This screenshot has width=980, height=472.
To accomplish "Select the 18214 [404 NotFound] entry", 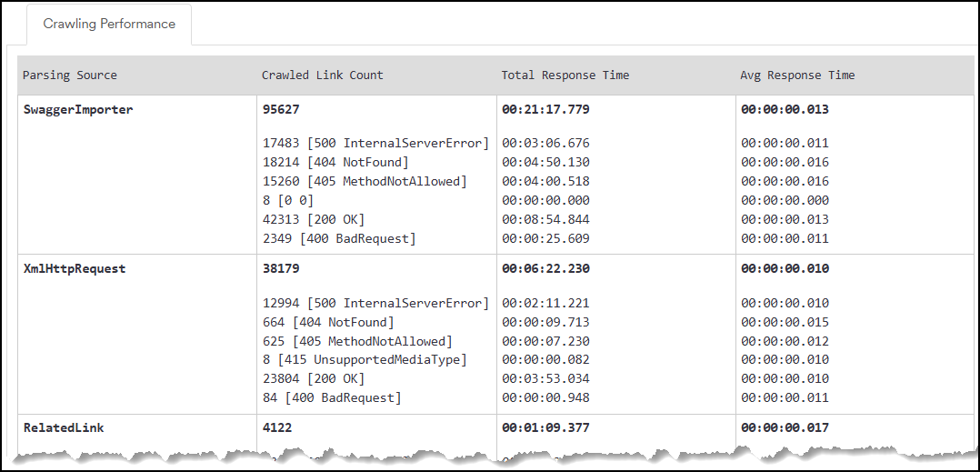I will tap(335, 163).
